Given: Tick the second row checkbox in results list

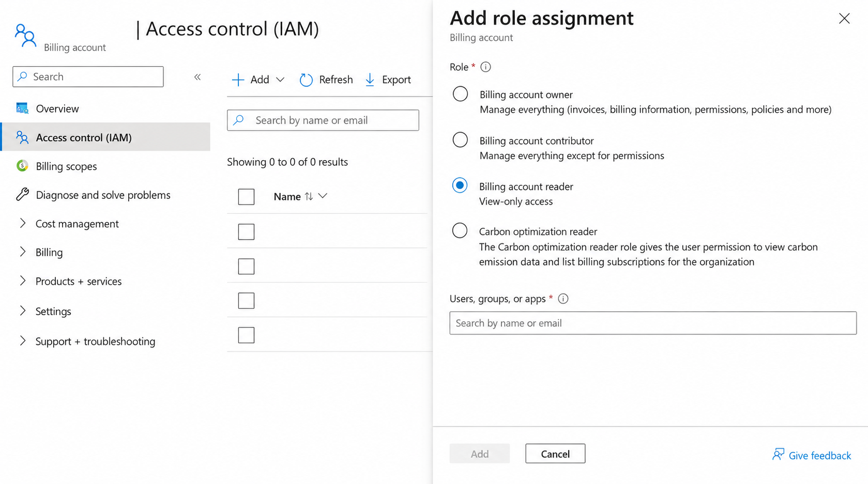Looking at the screenshot, I should pyautogui.click(x=246, y=267).
